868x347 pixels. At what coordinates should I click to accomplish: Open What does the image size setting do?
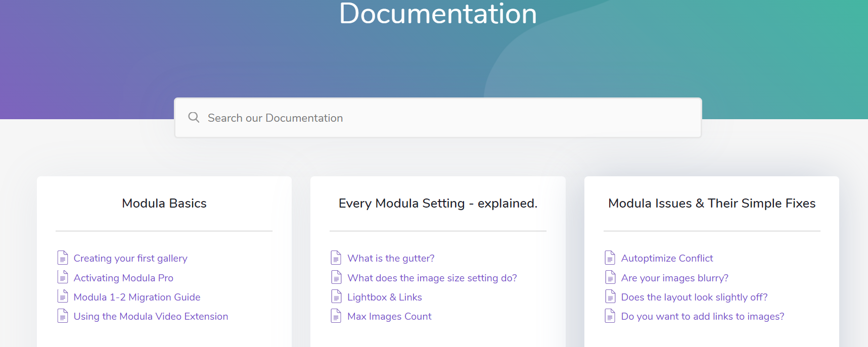[432, 278]
